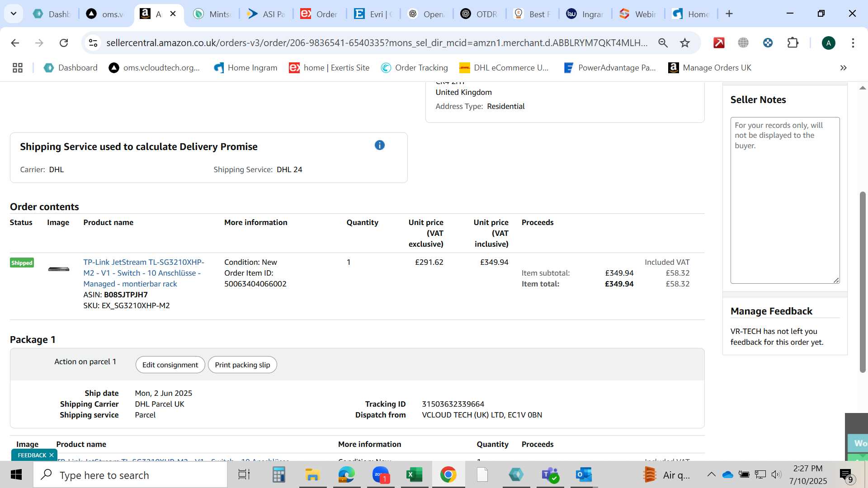Click the product thumbnail image
Screen dimensions: 868x488
pos(59,269)
